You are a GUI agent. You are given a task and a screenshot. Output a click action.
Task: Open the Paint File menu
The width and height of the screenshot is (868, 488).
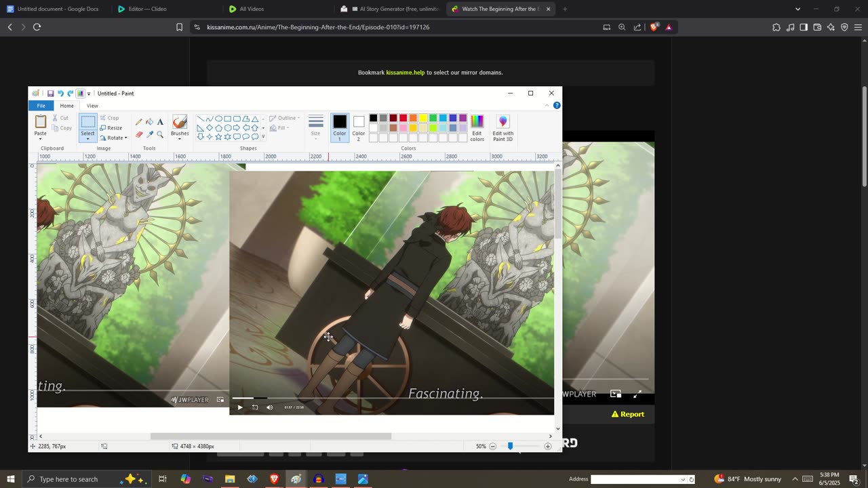(41, 106)
